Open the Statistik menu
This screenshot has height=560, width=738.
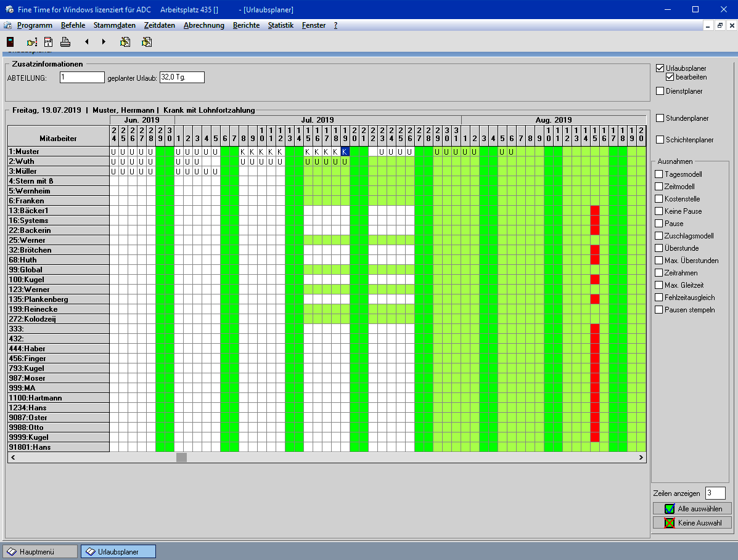[281, 25]
